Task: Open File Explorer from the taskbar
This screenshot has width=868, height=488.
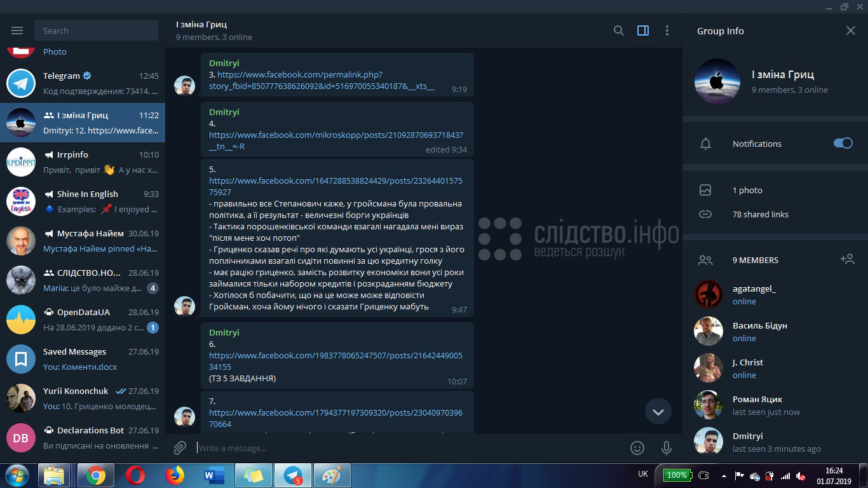Action: pyautogui.click(x=54, y=475)
